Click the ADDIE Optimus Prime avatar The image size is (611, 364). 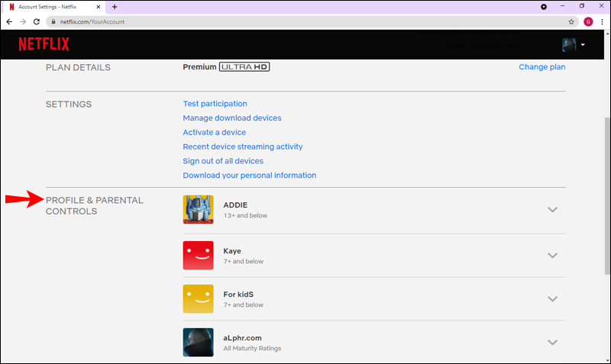coord(199,209)
